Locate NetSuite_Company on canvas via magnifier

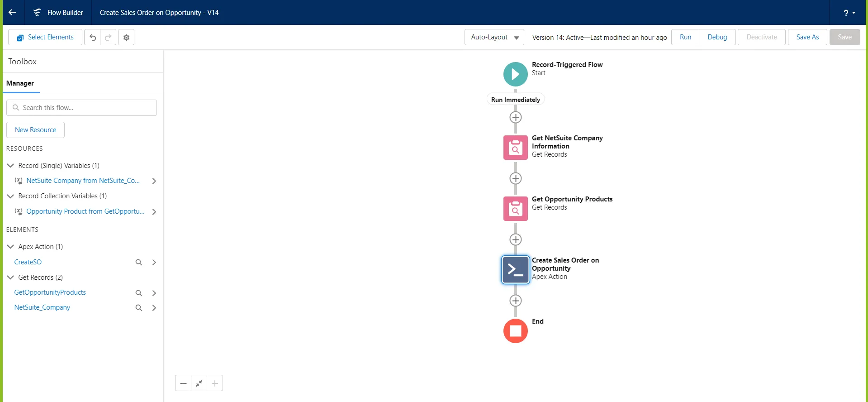[x=139, y=308]
